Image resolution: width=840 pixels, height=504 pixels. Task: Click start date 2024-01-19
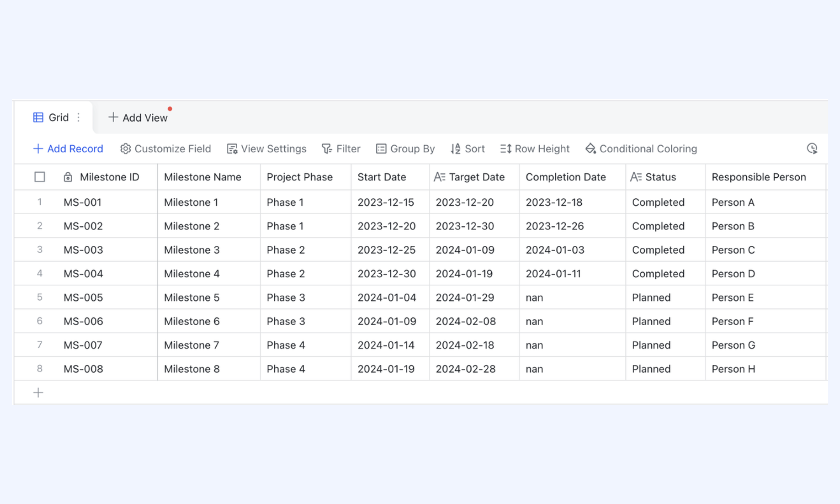click(390, 369)
